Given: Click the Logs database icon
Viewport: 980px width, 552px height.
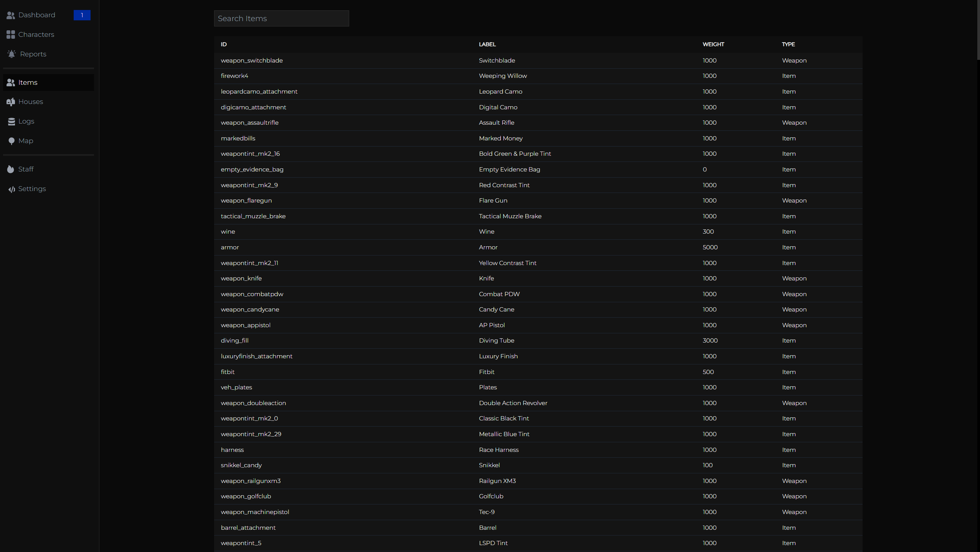Looking at the screenshot, I should (12, 121).
